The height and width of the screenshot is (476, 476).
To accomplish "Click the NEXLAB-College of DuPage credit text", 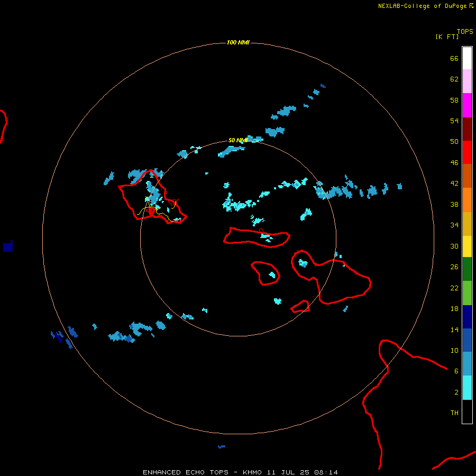I will [422, 6].
